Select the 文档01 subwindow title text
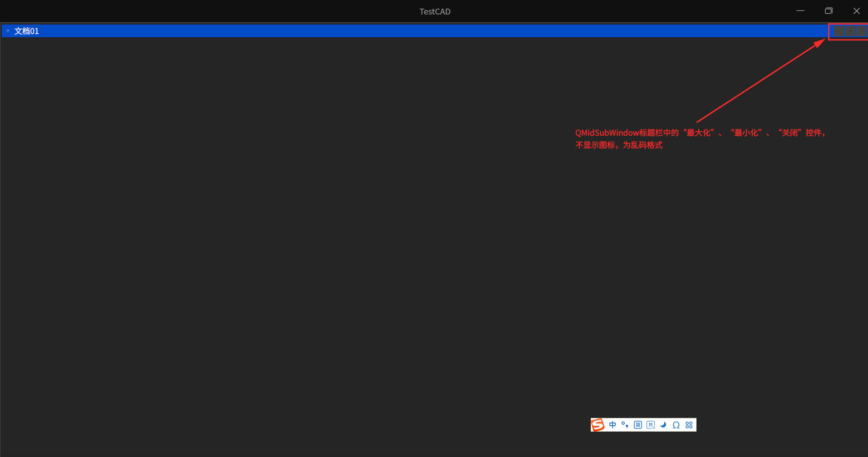The image size is (868, 457). pos(27,31)
